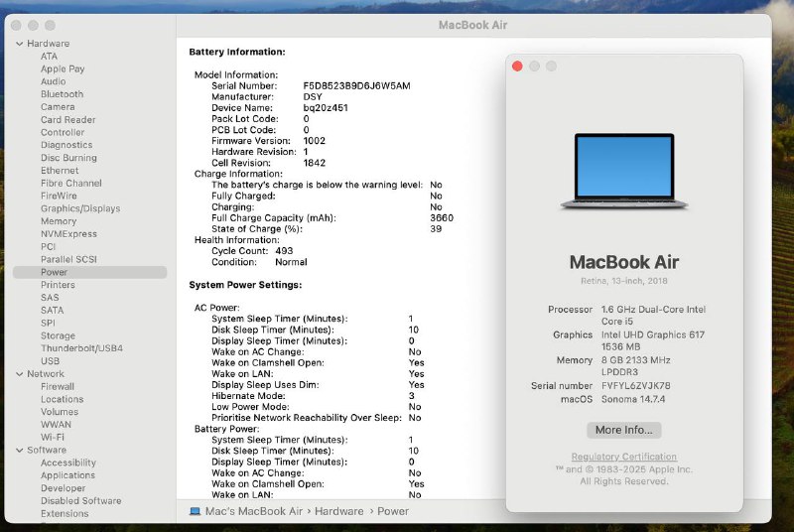Select Wi-Fi under Network
The height and width of the screenshot is (532, 794).
click(x=53, y=438)
